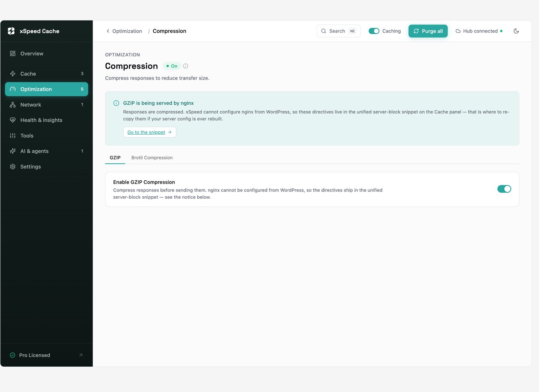This screenshot has width=539, height=392.
Task: Click the info icon in GZIP notice
Action: click(x=116, y=103)
